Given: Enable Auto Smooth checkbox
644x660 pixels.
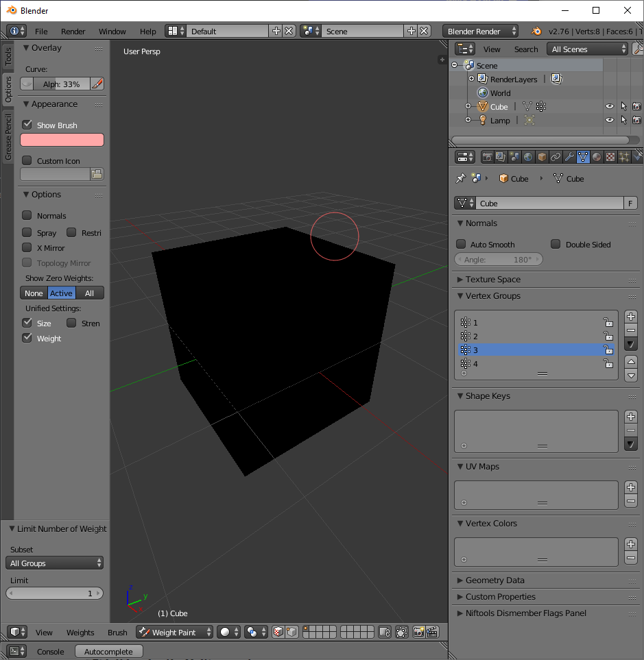Looking at the screenshot, I should [x=461, y=244].
